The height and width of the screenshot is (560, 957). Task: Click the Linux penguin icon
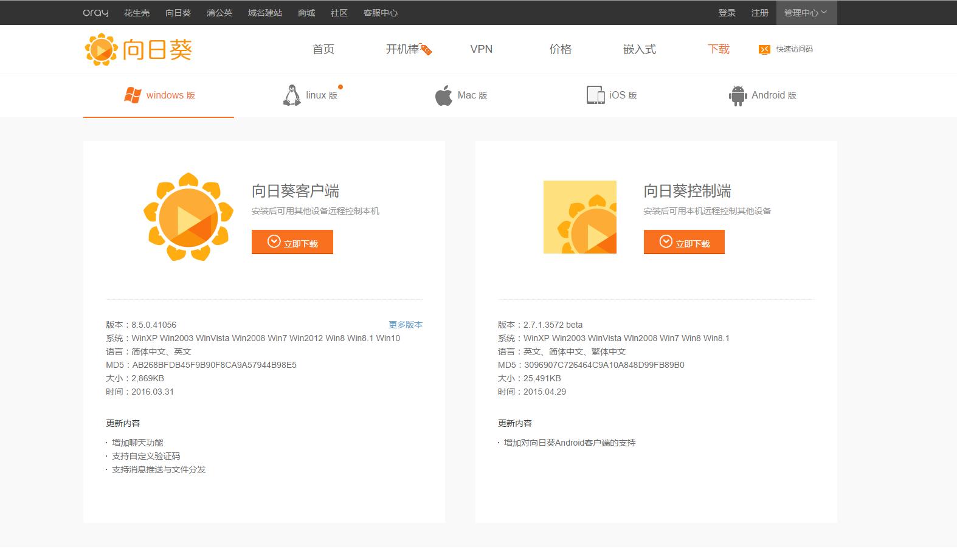click(292, 95)
